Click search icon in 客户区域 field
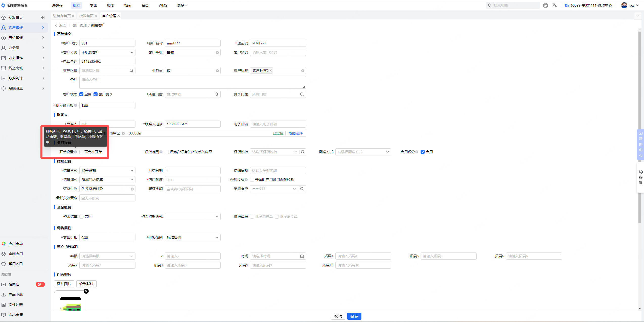Image resolution: width=644 pixels, height=322 pixels. click(131, 71)
